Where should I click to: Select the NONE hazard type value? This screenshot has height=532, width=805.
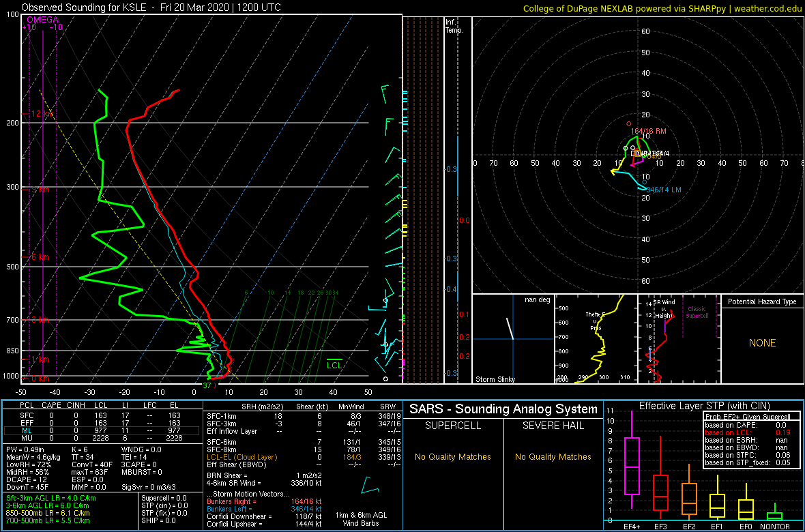(x=762, y=343)
